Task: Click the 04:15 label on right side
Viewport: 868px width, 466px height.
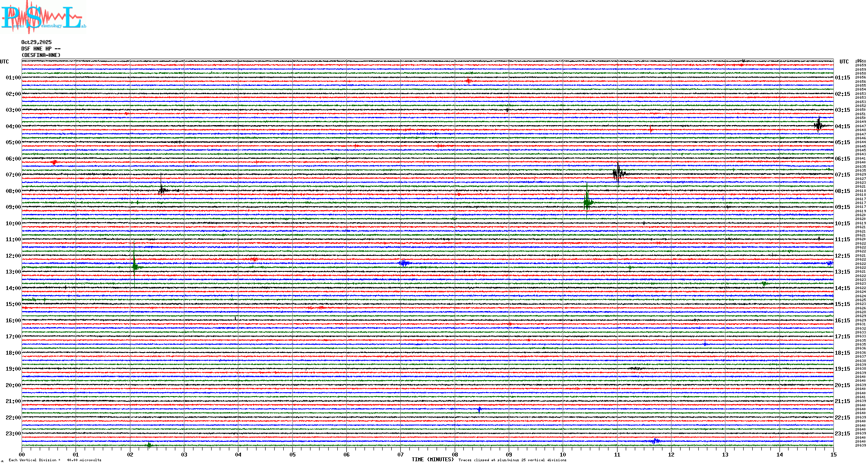Action: pos(842,126)
